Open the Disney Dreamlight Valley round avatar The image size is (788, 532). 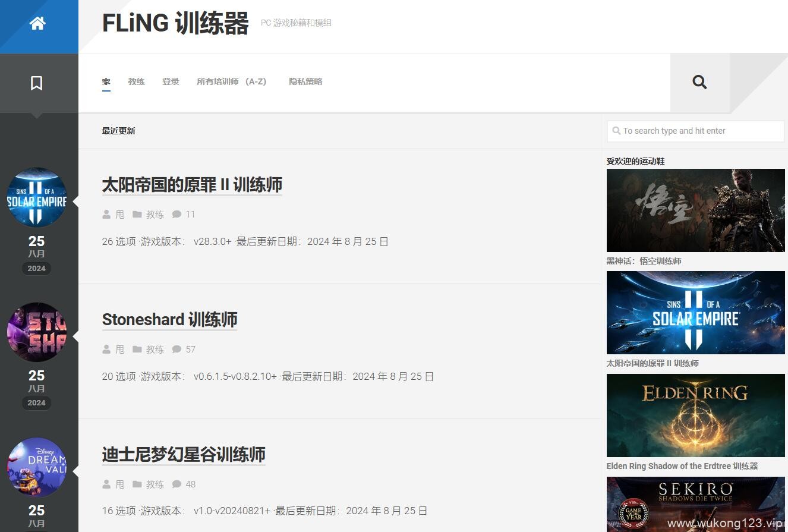(37, 467)
